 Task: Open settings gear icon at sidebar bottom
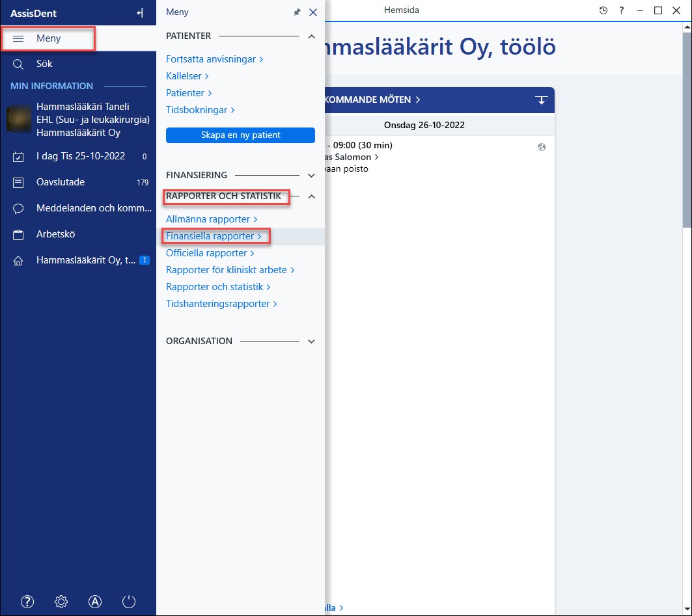point(61,602)
